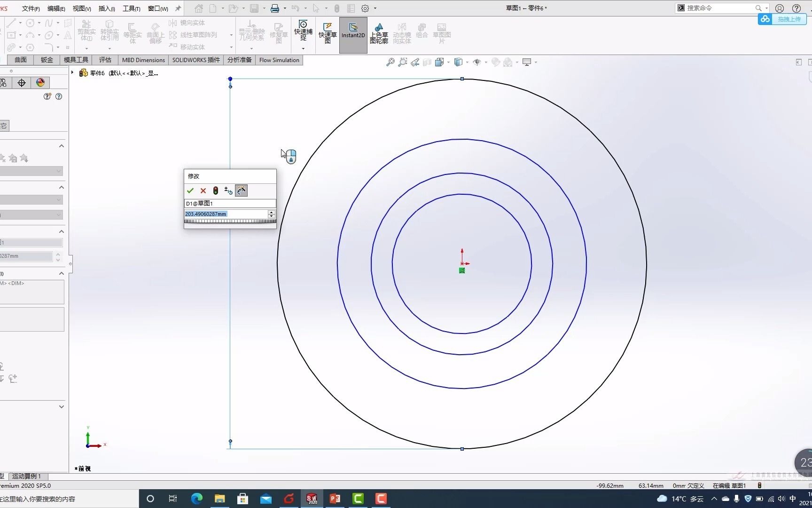This screenshot has width=812, height=508.
Task: Rebuild the model using the traffic light icon
Action: [216, 190]
